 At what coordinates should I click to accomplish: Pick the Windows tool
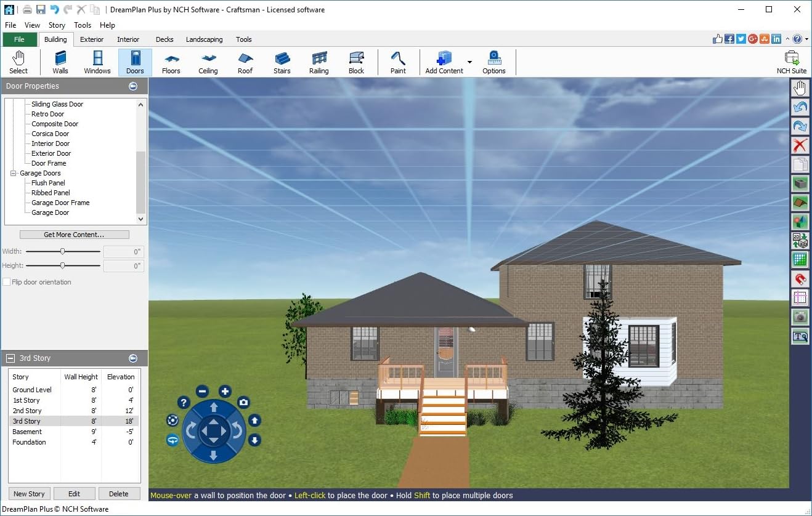click(97, 62)
